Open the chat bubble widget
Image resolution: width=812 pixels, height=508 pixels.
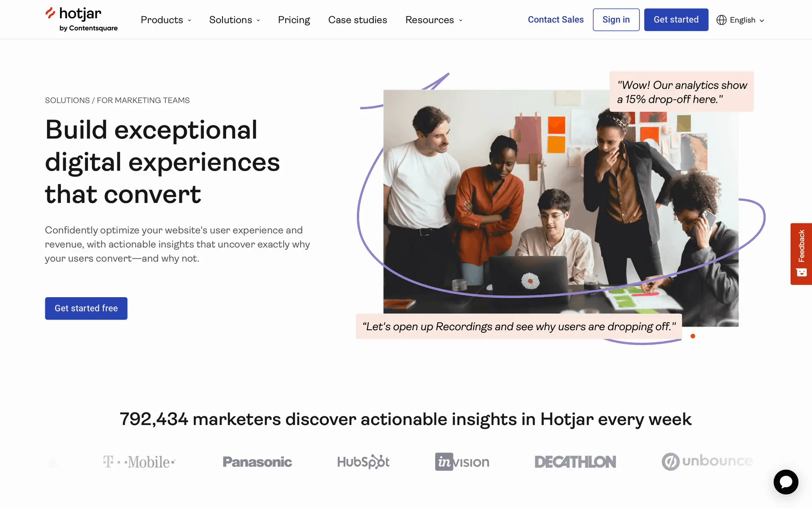pyautogui.click(x=785, y=482)
